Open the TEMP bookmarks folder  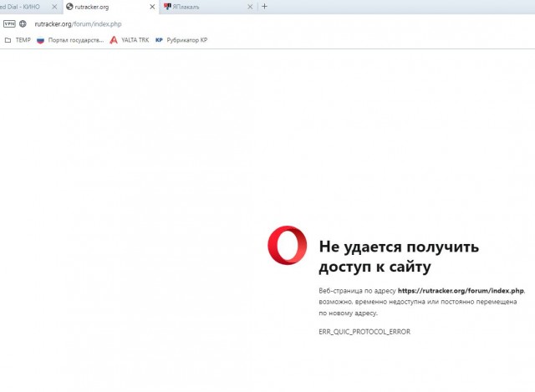tap(18, 40)
